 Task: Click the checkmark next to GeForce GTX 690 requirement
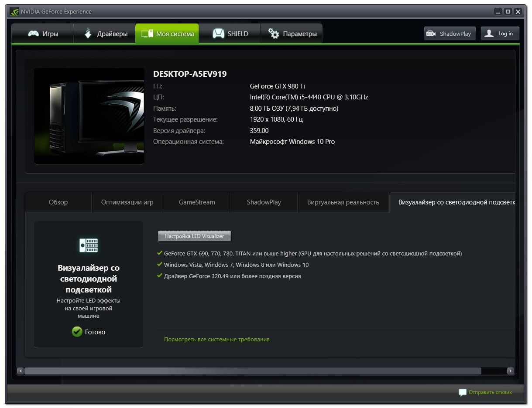[x=160, y=253]
